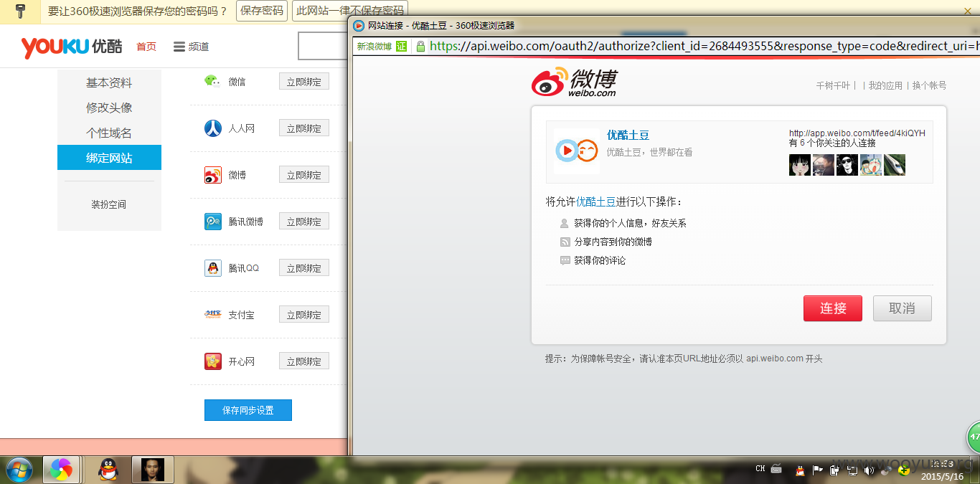Click bind now button for WeChat
This screenshot has height=484, width=980.
pyautogui.click(x=304, y=82)
